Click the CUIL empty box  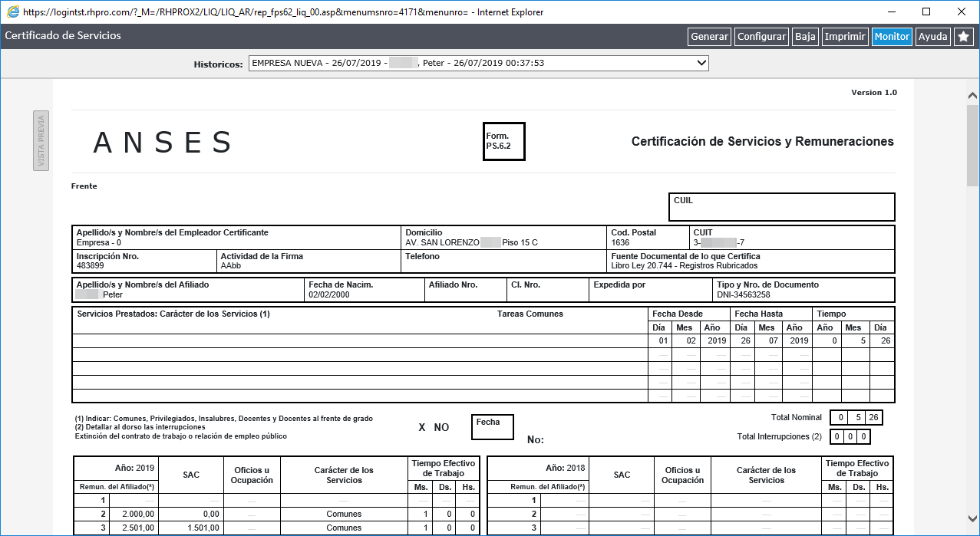pyautogui.click(x=782, y=207)
